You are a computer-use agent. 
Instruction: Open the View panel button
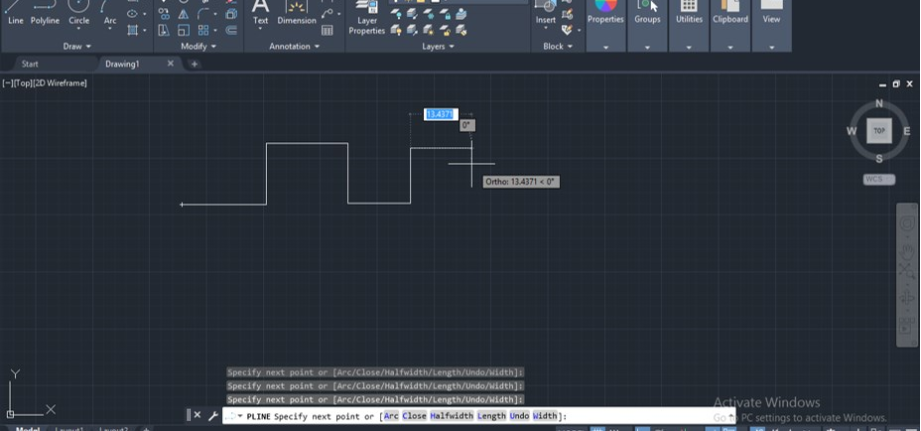[771, 23]
